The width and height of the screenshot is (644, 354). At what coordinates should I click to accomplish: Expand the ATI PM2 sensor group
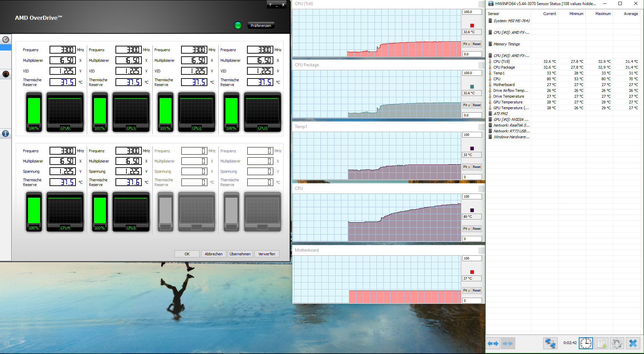(x=500, y=114)
